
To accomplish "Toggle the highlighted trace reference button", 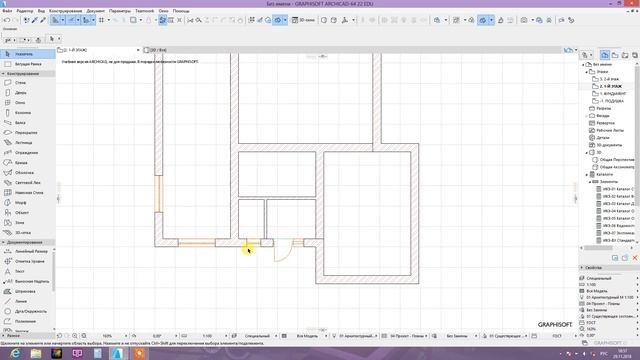I will point(482,20).
